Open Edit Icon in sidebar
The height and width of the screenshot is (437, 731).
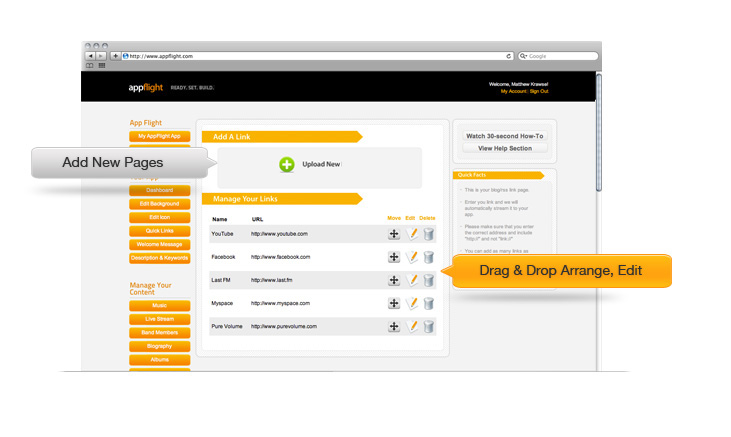point(159,217)
